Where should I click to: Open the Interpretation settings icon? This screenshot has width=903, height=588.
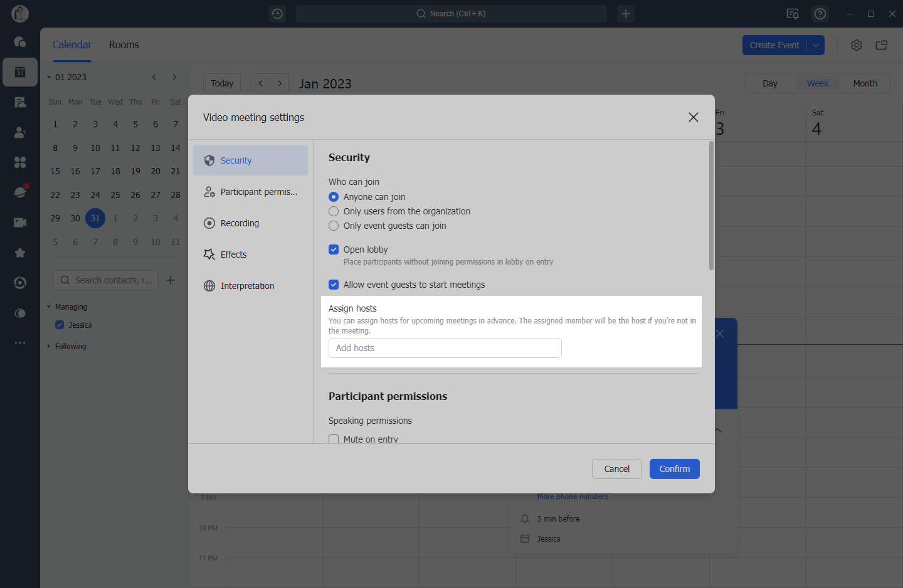pos(209,285)
